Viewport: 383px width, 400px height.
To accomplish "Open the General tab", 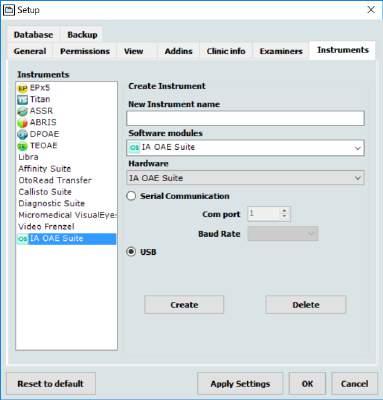I will (x=30, y=51).
